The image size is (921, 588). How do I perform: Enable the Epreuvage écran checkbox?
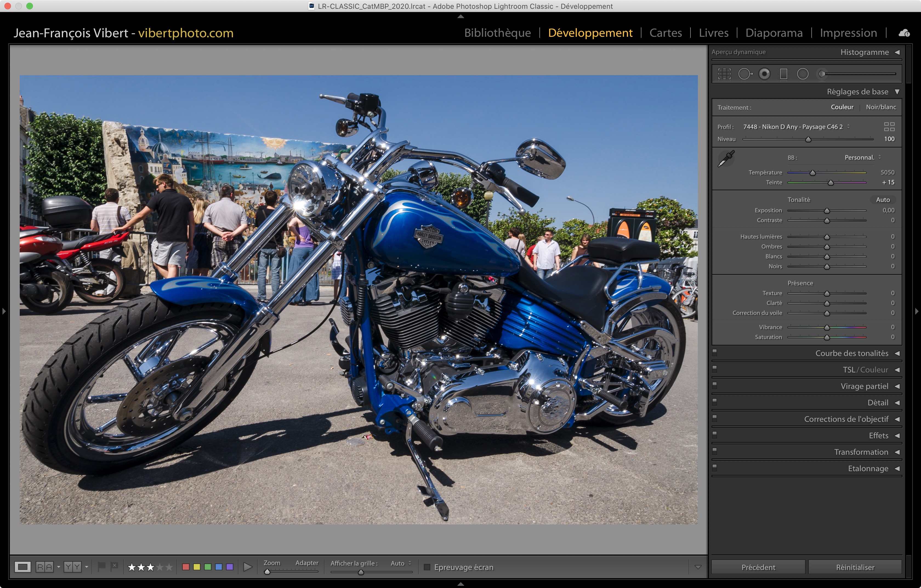pos(427,567)
